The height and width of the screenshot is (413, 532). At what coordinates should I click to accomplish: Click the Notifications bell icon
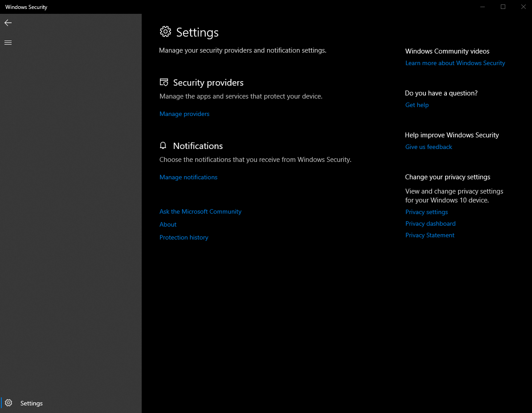point(163,145)
